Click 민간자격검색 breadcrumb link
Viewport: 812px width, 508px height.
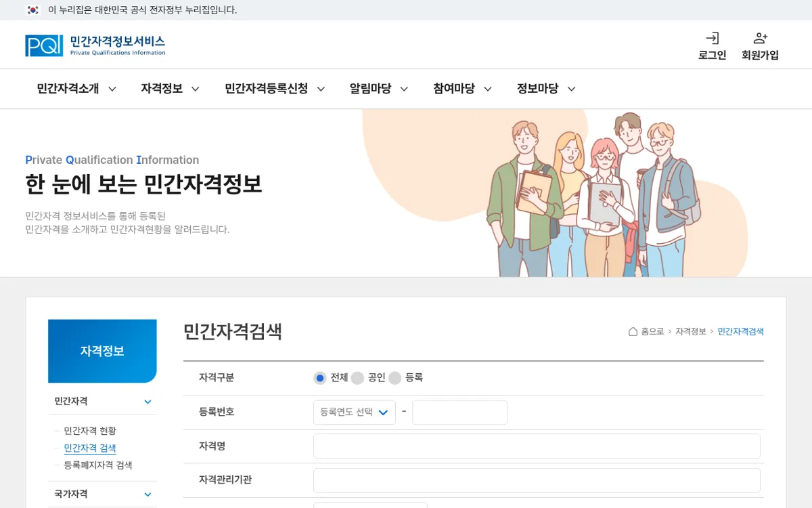741,331
